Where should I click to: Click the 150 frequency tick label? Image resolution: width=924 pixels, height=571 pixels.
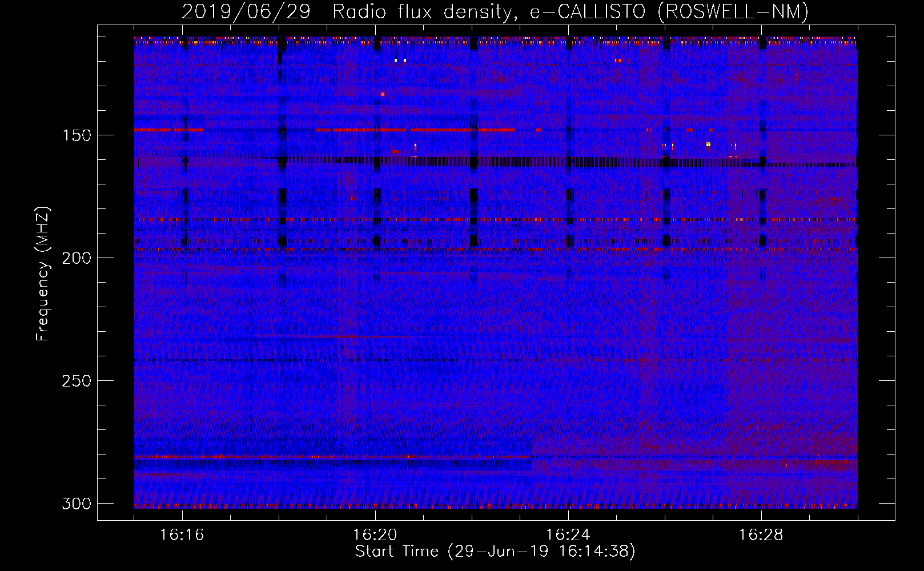coord(77,135)
